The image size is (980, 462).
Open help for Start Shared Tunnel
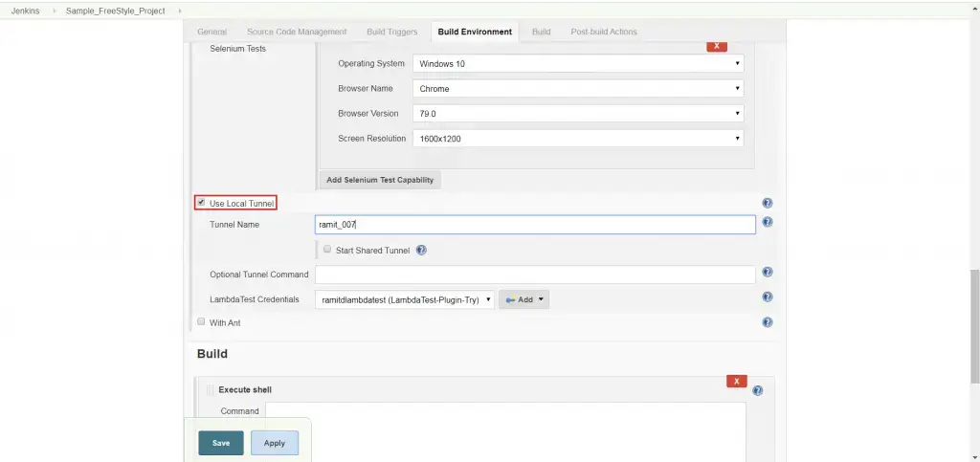point(421,251)
